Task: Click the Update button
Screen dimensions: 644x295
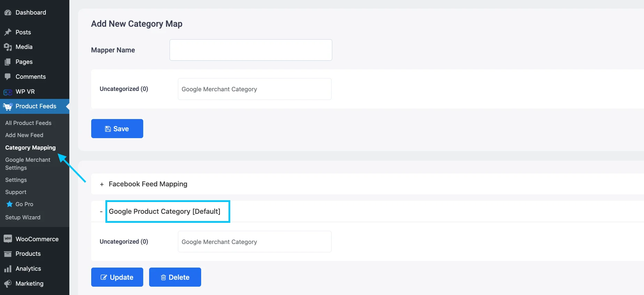Action: point(117,277)
